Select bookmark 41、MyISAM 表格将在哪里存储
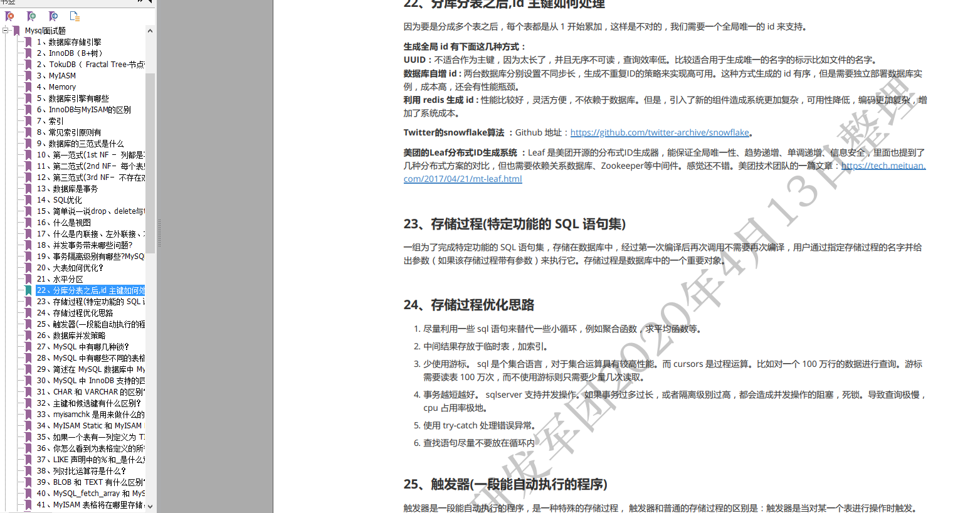980x513 pixels. [90, 505]
